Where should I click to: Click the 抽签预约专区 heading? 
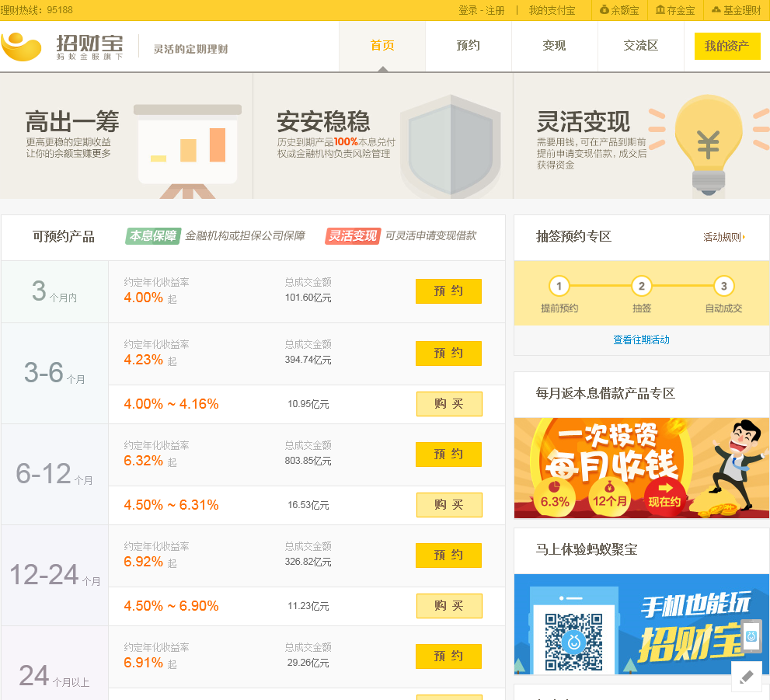point(573,237)
